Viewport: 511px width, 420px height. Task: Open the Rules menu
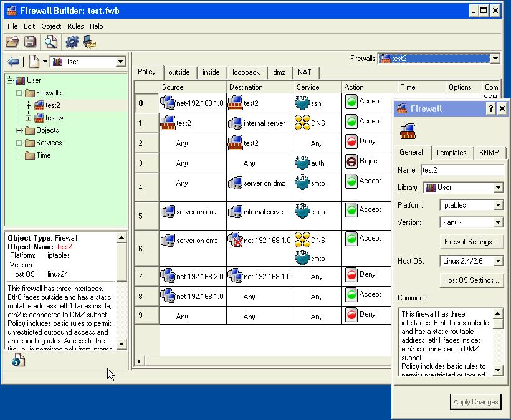(75, 26)
